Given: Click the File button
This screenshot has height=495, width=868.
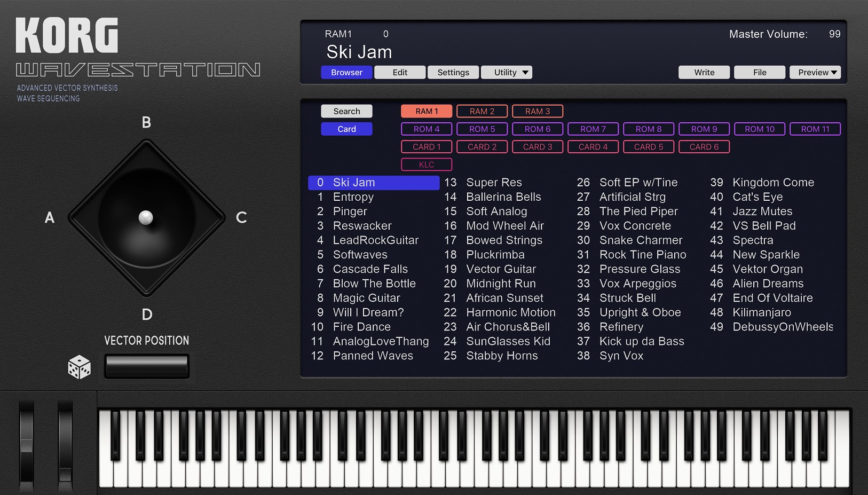Looking at the screenshot, I should point(759,72).
